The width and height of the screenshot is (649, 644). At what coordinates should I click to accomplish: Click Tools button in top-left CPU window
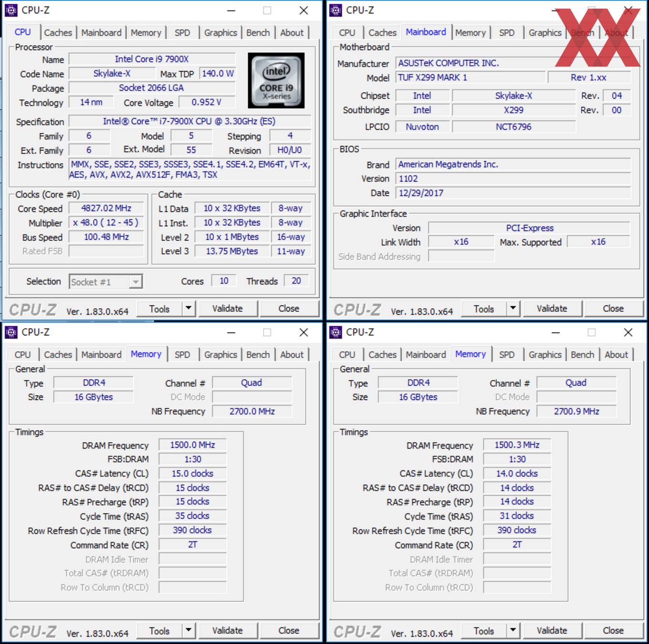point(159,309)
